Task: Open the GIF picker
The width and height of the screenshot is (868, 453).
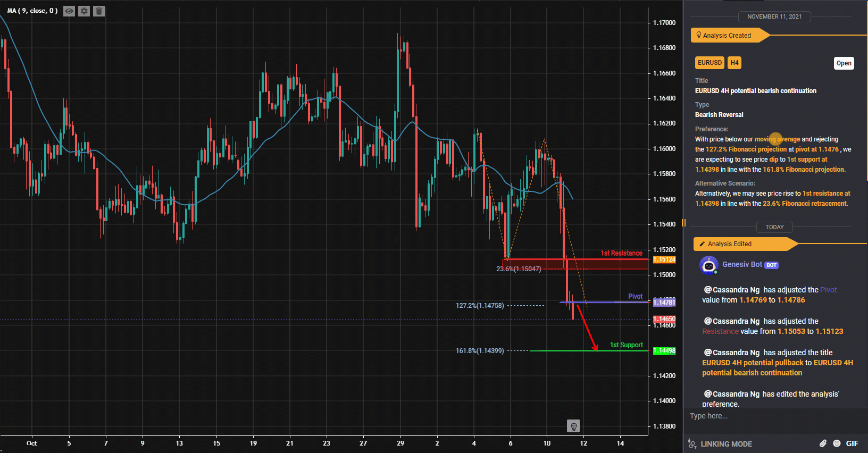Action: [x=852, y=443]
